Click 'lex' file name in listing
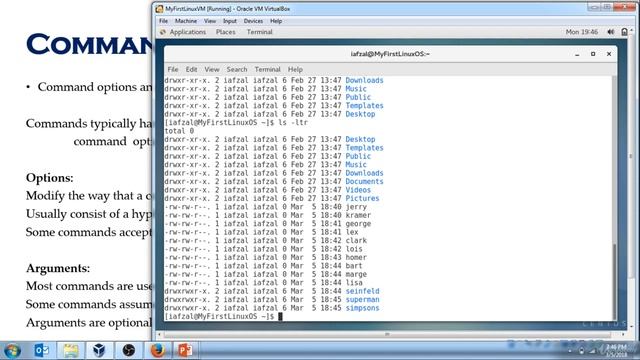The width and height of the screenshot is (640, 360). pyautogui.click(x=352, y=232)
